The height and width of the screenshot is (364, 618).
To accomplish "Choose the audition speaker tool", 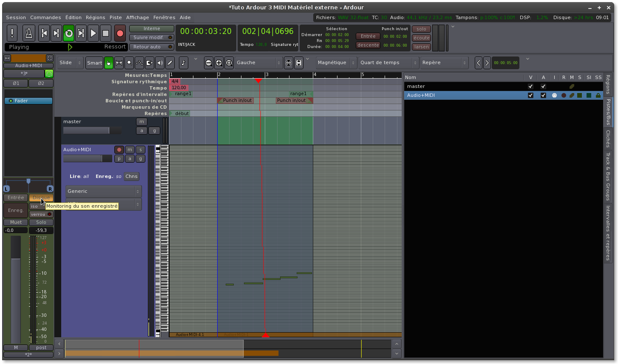I will coord(160,63).
